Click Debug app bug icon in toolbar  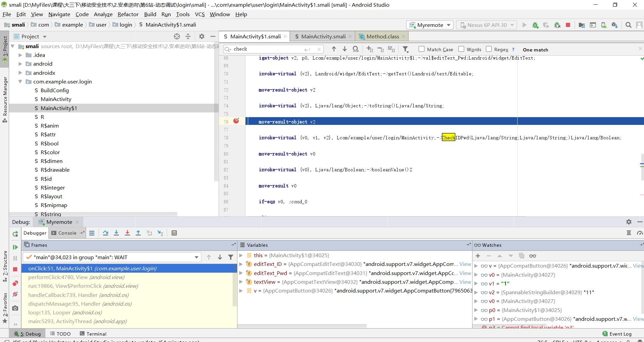535,25
